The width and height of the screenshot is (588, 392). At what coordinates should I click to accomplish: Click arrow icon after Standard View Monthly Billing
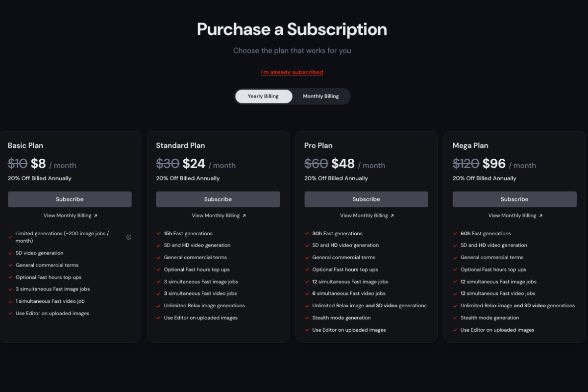[244, 216]
